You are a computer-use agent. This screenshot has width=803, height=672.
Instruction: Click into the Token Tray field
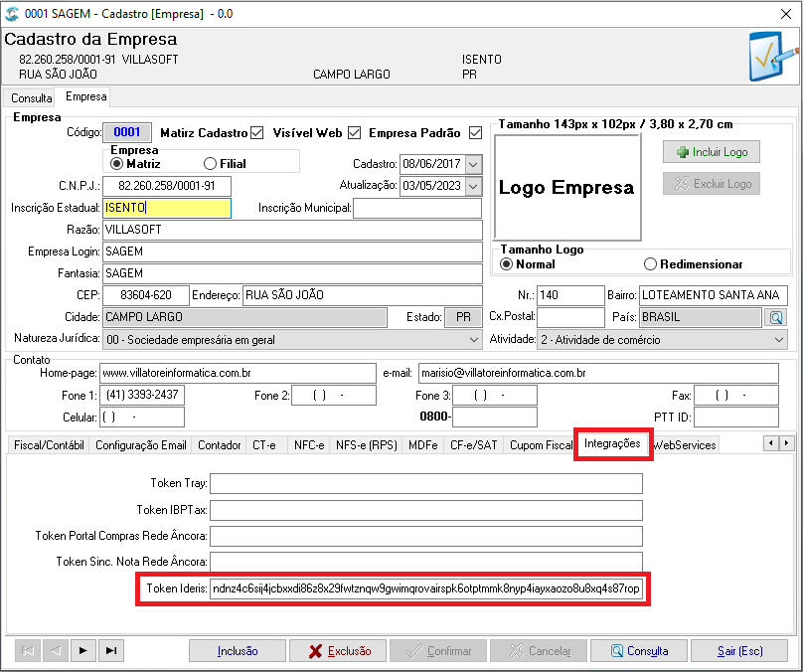426,483
